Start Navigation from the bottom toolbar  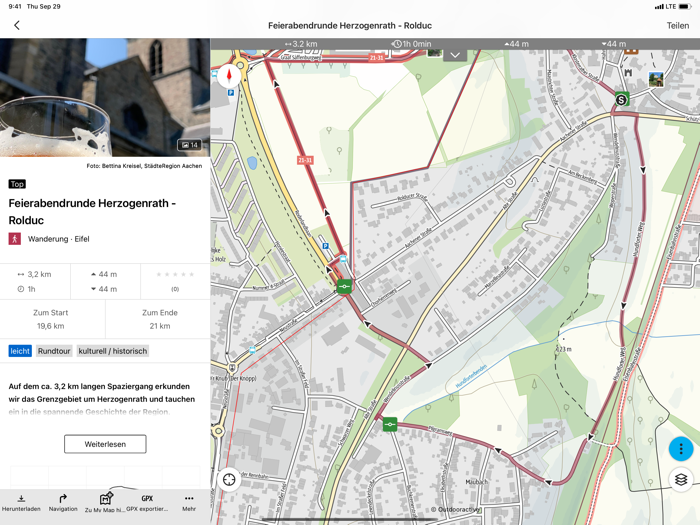point(63,503)
